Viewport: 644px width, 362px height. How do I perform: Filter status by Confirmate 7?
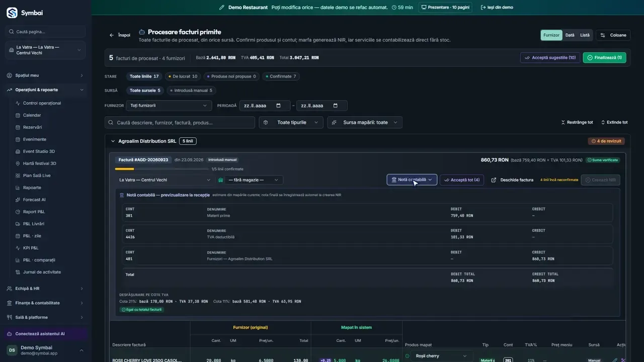pyautogui.click(x=282, y=76)
